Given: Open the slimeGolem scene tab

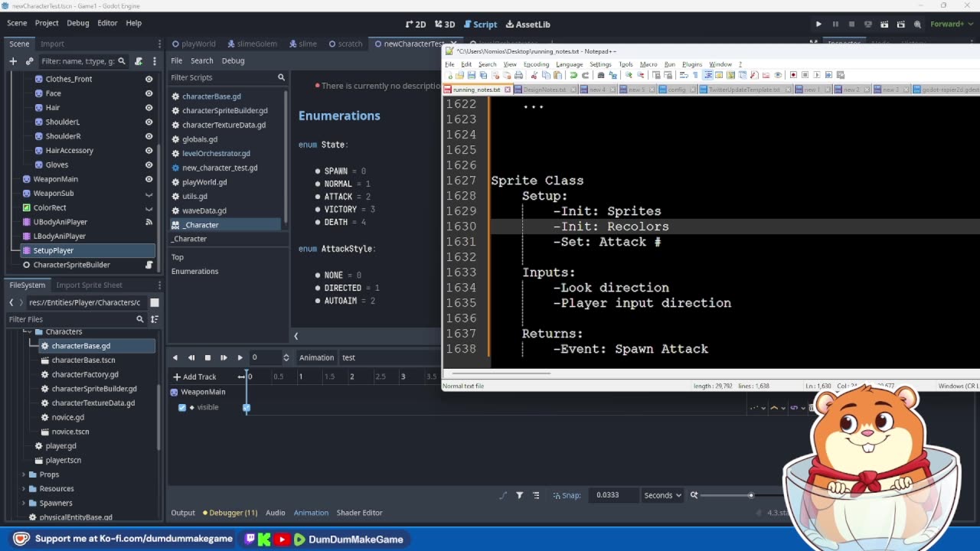Looking at the screenshot, I should (251, 44).
